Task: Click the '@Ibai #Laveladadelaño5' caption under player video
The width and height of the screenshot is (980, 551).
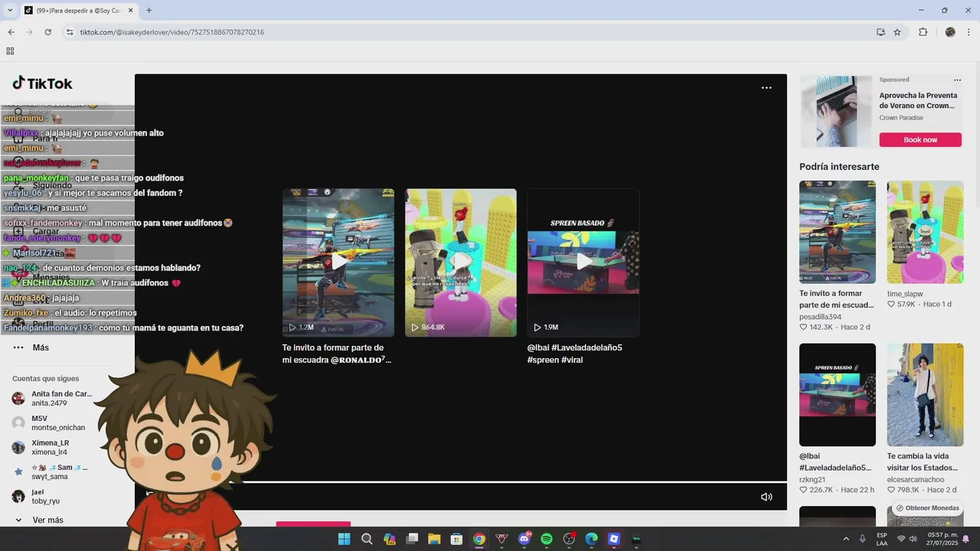Action: pos(575,354)
